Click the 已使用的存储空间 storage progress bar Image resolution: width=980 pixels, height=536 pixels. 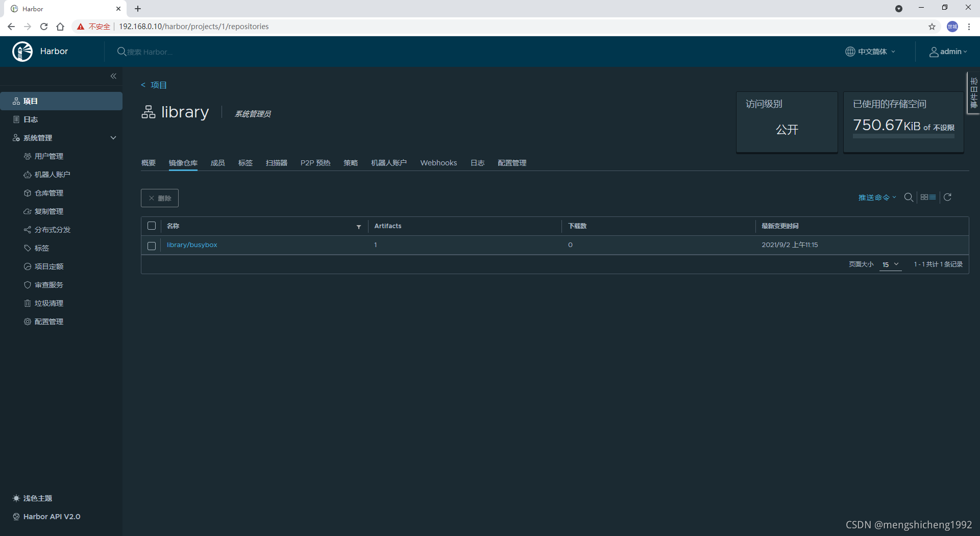coord(903,137)
